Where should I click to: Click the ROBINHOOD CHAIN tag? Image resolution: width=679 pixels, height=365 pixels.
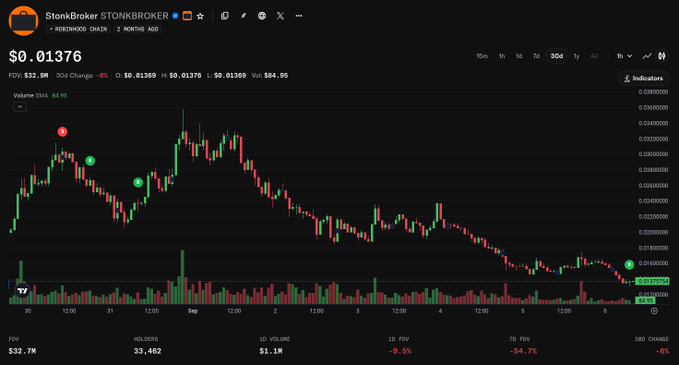click(78, 29)
